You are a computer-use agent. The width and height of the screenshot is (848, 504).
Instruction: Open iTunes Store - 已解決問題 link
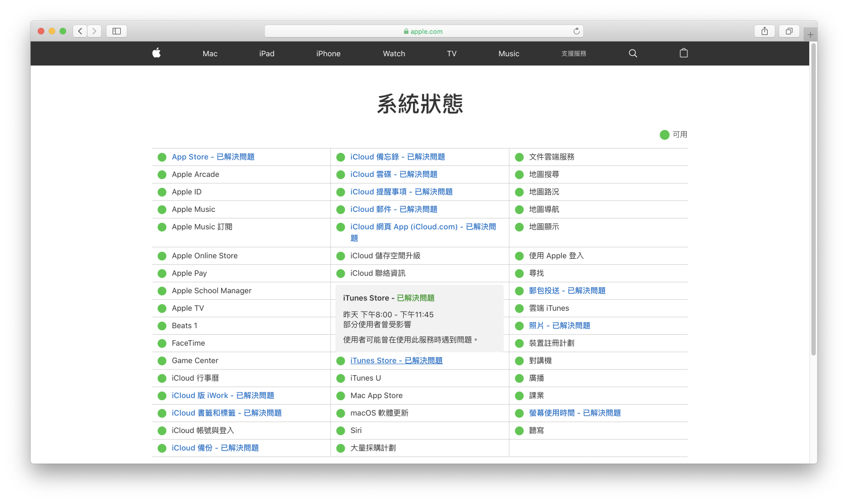click(x=397, y=360)
